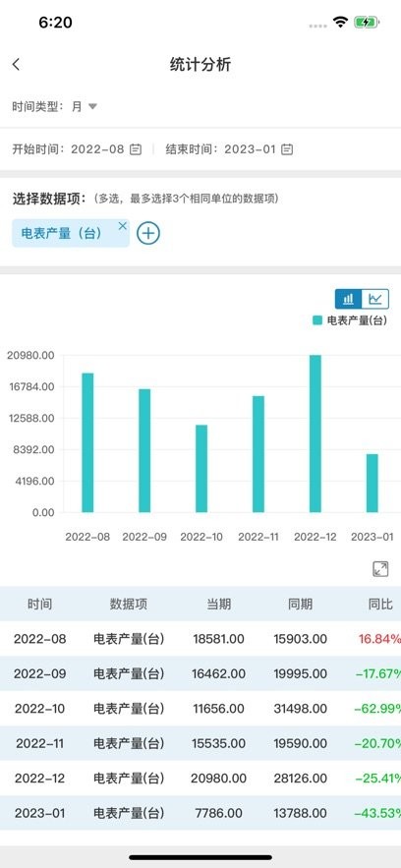
Task: Tap the battery charging icon
Action: (367, 23)
